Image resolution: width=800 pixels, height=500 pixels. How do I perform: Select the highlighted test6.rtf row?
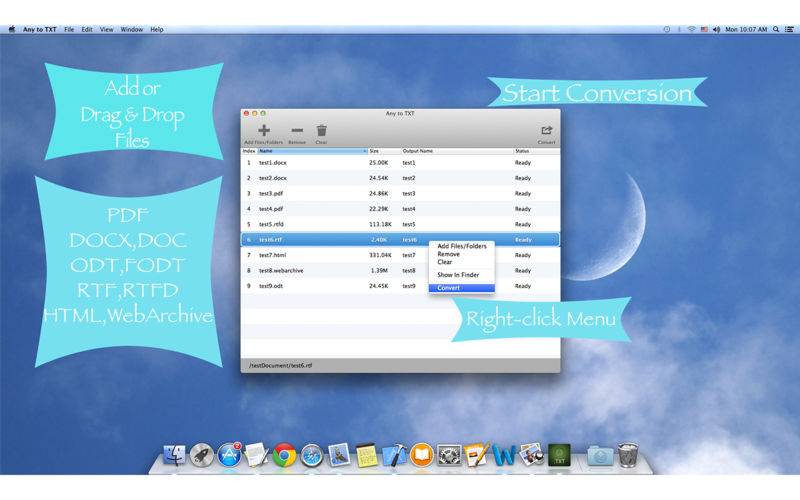[401, 240]
